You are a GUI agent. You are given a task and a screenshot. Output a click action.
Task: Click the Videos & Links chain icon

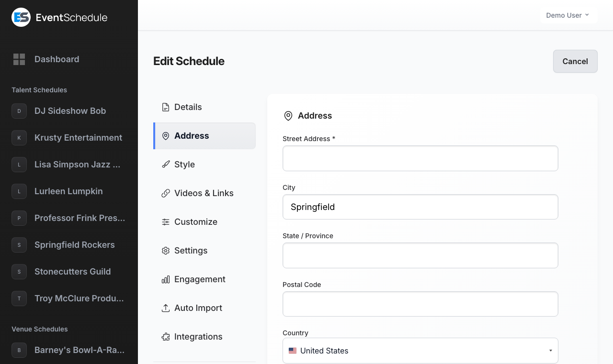(166, 193)
